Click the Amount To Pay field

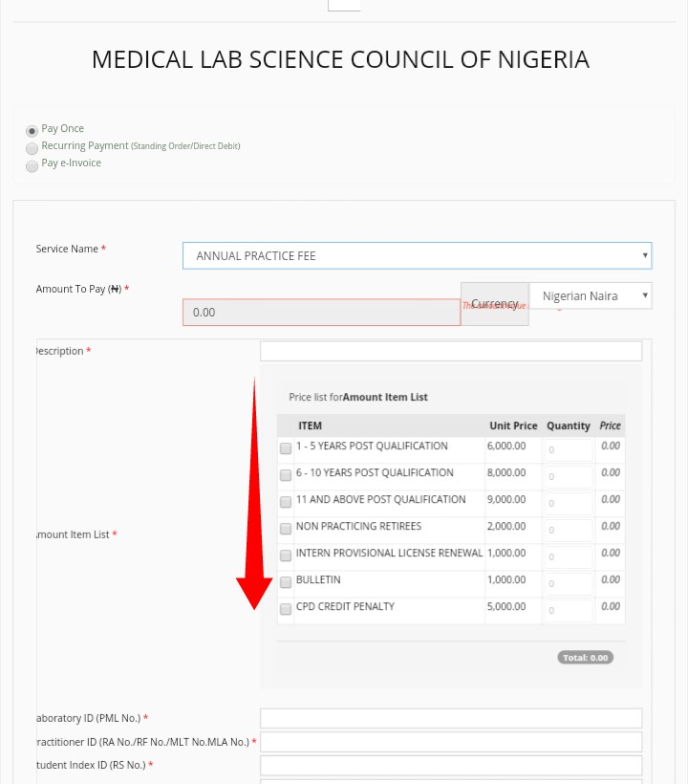point(321,313)
